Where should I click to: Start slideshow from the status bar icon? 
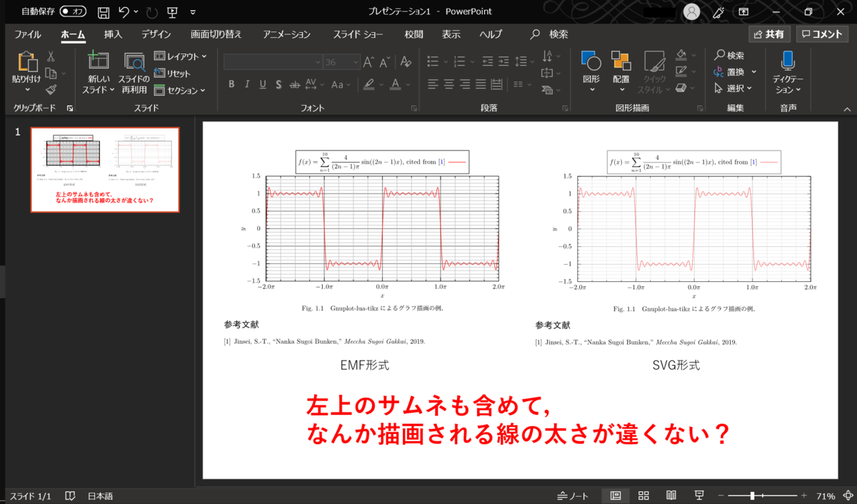click(698, 494)
